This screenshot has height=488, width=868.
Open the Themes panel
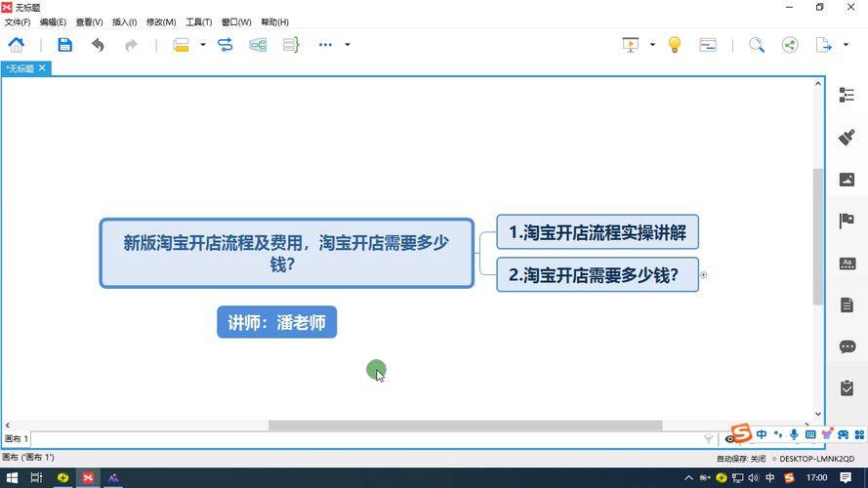tap(847, 264)
